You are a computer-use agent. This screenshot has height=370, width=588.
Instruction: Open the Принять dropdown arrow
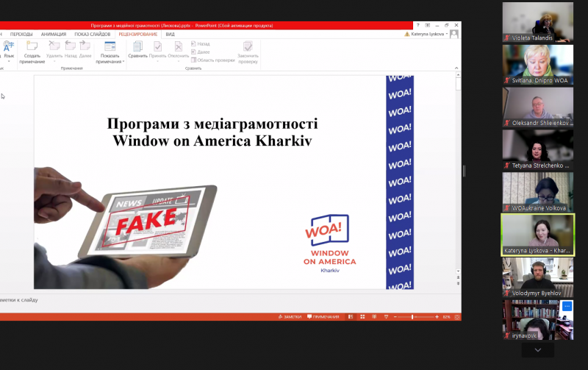157,61
